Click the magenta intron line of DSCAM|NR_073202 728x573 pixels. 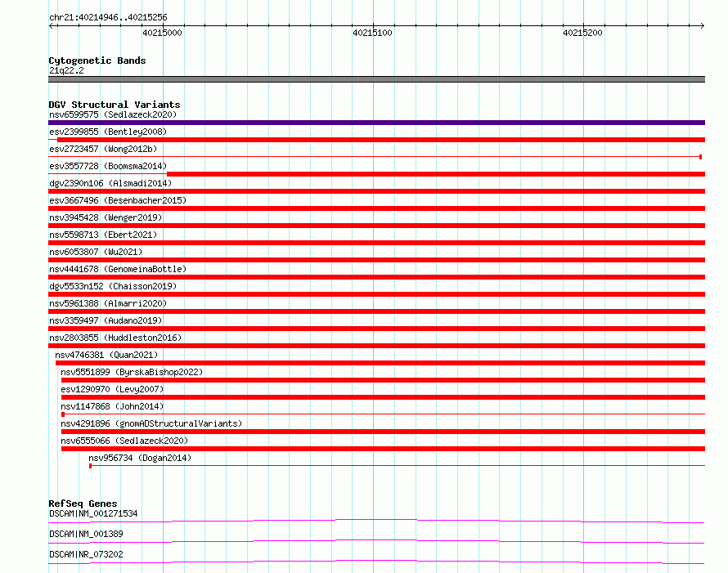376,561
